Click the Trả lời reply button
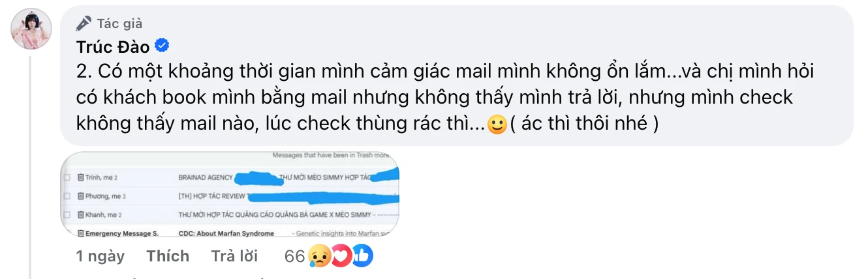 [x=234, y=256]
